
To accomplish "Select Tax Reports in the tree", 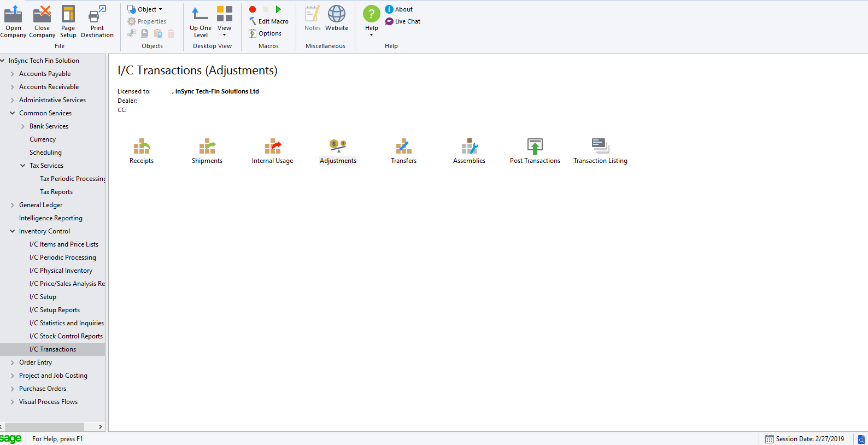I will point(56,192).
